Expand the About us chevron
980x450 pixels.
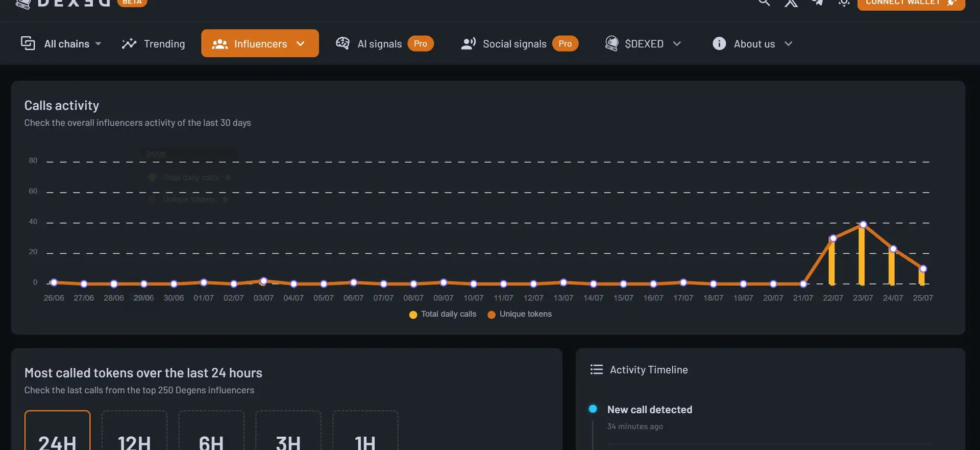(x=788, y=44)
